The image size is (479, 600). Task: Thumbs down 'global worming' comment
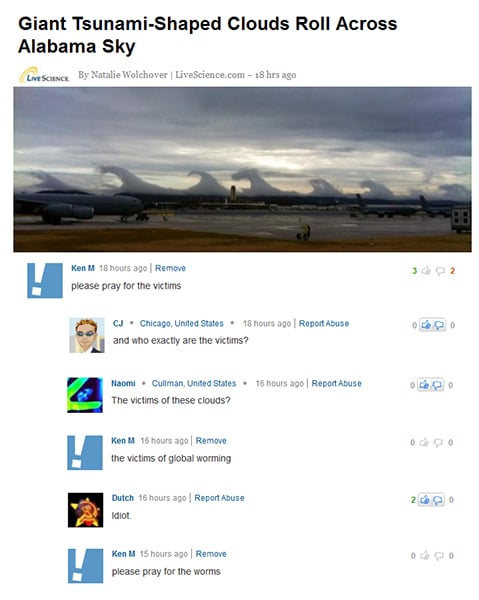point(438,443)
